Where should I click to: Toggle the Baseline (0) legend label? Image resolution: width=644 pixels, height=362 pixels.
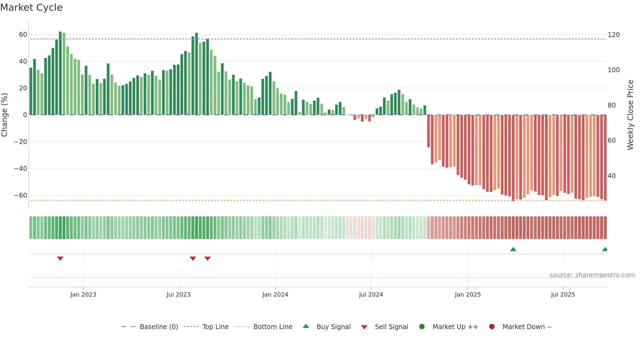coord(159,327)
